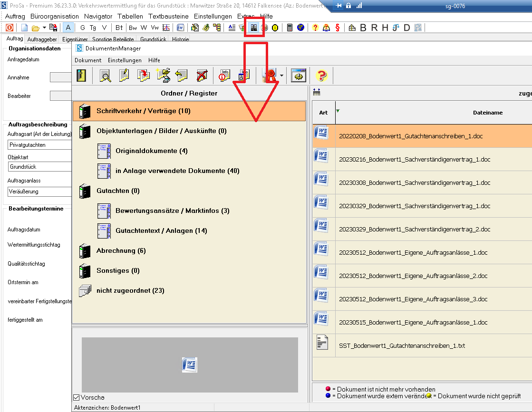Close DokumentenManager with the exit door icon
Image resolution: width=532 pixels, height=412 pixels.
[81, 75]
